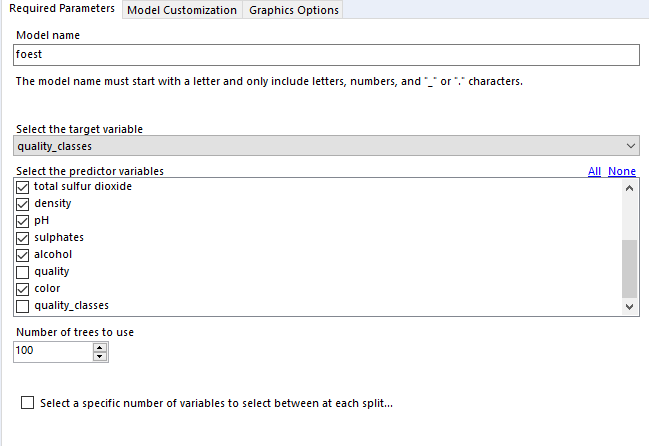Click the Model name input field
This screenshot has width=649, height=446.
click(326, 55)
